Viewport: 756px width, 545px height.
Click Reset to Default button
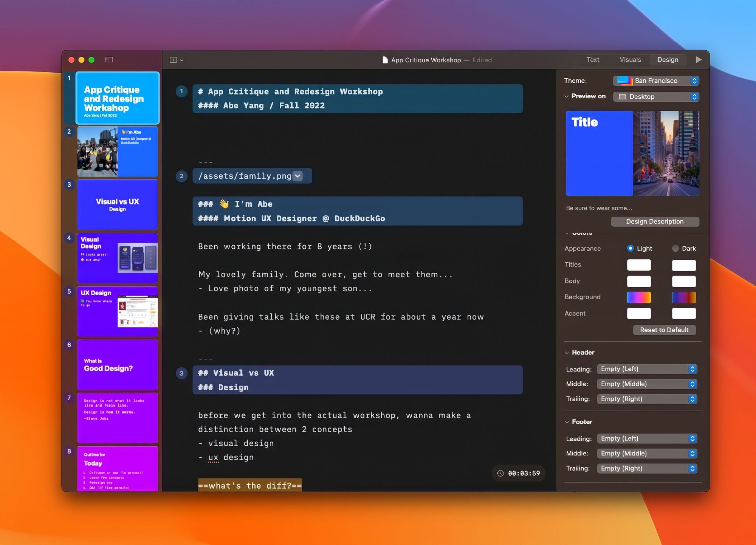click(x=664, y=330)
